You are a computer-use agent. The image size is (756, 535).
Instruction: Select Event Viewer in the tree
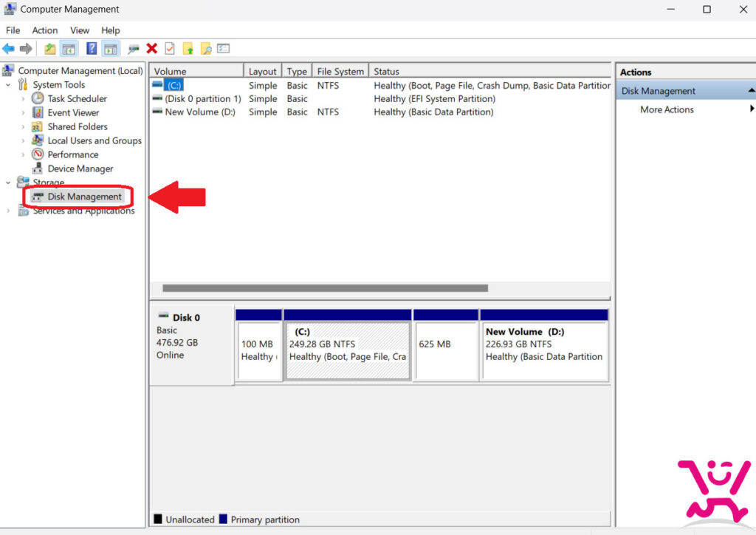(x=73, y=112)
